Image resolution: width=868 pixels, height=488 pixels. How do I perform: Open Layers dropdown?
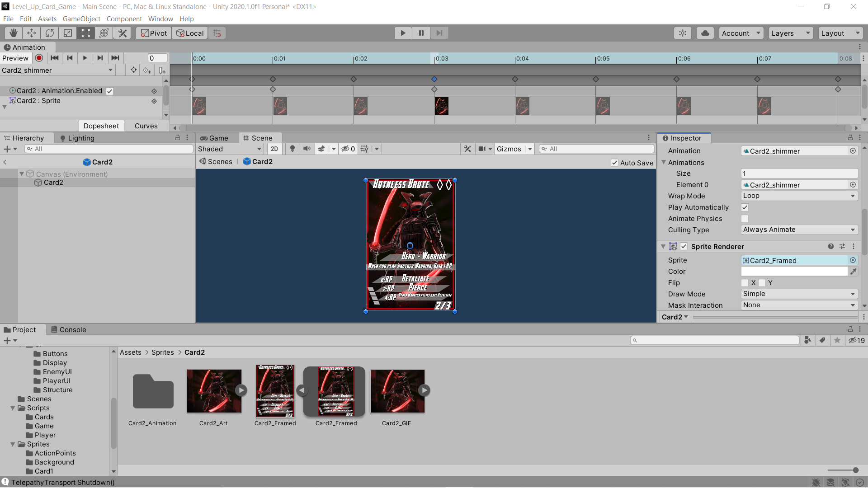tap(791, 33)
